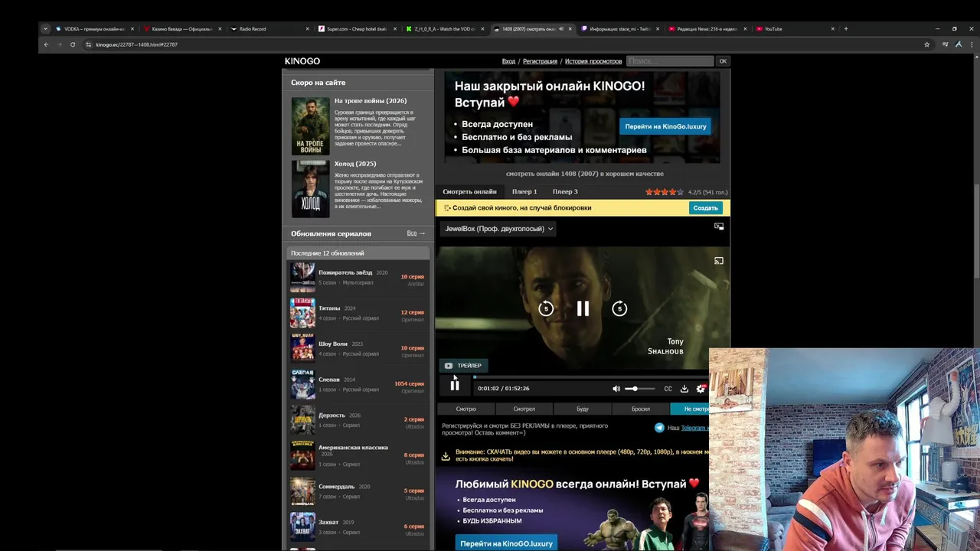Reload the browser page

click(73, 44)
